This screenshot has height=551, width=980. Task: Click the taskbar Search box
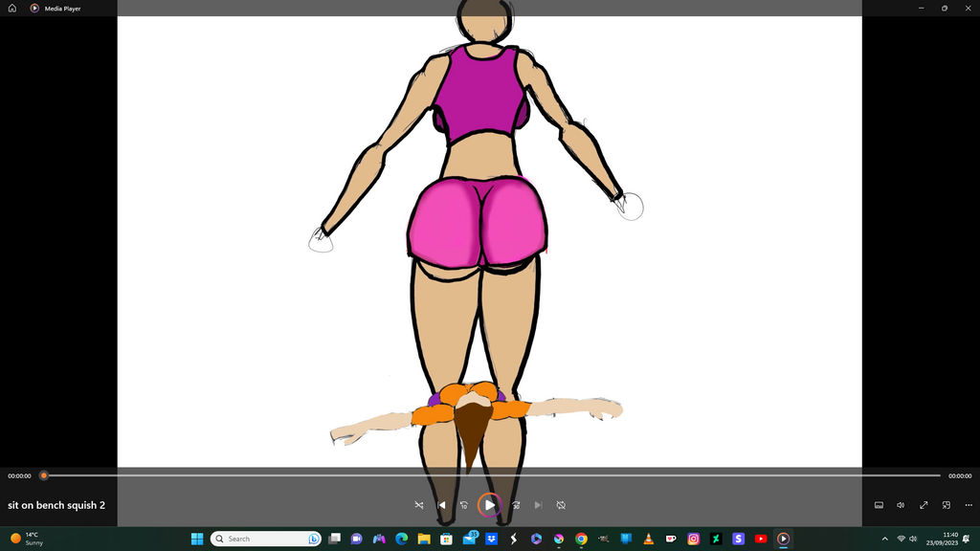point(266,539)
